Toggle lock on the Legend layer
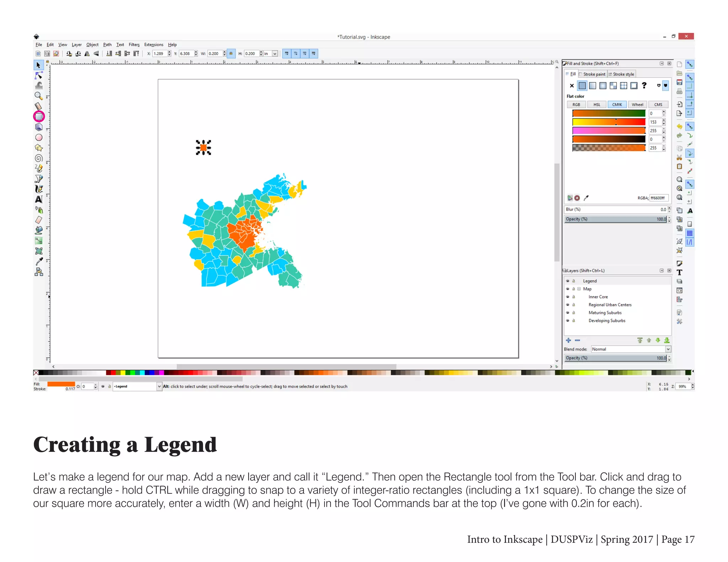This screenshot has width=728, height=562. (x=573, y=281)
